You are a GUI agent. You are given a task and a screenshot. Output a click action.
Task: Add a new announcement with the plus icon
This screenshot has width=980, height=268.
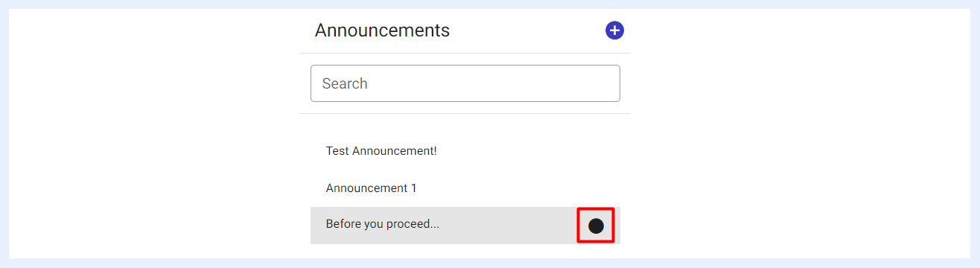pyautogui.click(x=614, y=31)
